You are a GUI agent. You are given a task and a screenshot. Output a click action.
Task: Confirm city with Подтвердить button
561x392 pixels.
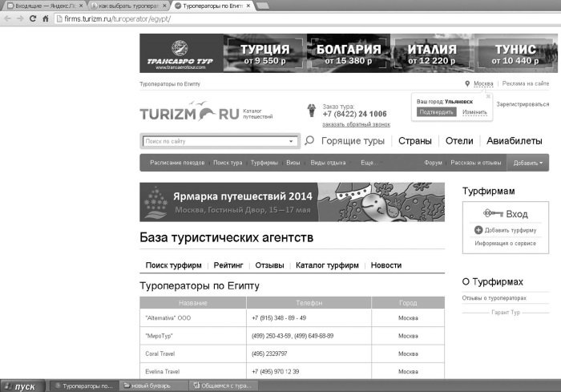[437, 112]
